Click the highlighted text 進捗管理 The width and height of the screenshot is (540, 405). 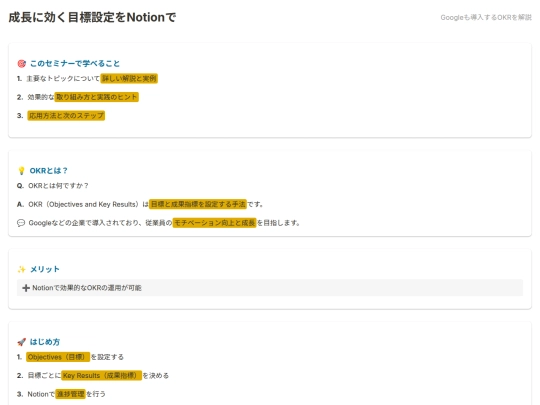[x=70, y=394]
